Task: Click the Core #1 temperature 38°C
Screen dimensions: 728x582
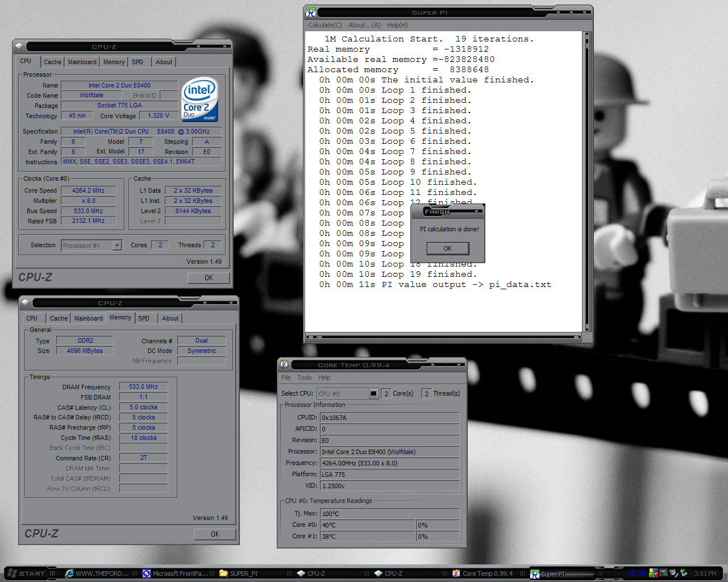Action: tap(368, 537)
